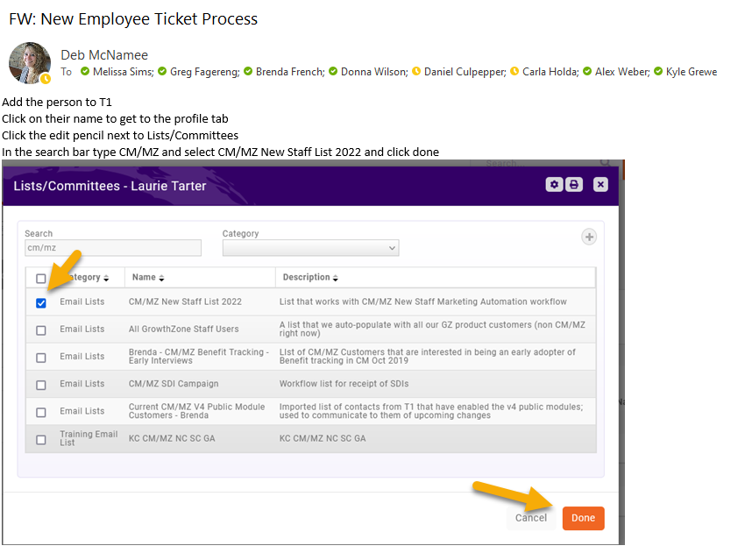Click Daniel Culpepper's yellow status icon
The image size is (738, 560).
tap(416, 72)
